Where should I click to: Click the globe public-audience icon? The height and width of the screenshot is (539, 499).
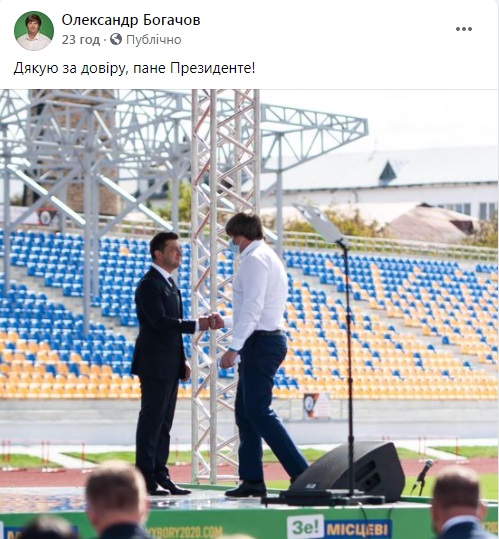click(116, 39)
